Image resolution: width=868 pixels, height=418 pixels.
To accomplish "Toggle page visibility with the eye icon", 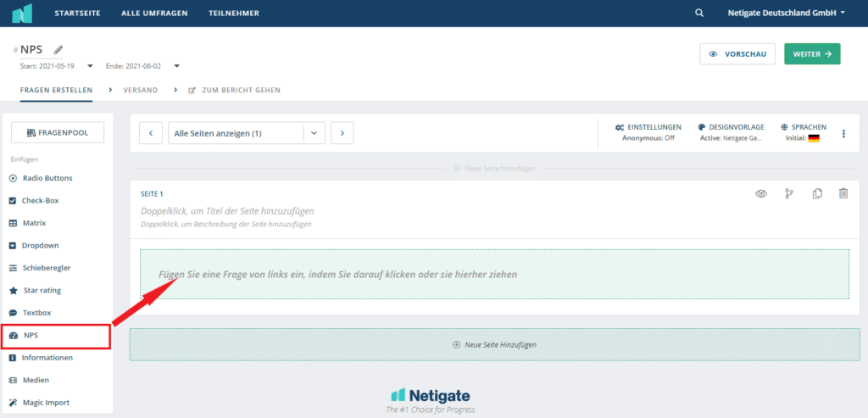I will 762,194.
